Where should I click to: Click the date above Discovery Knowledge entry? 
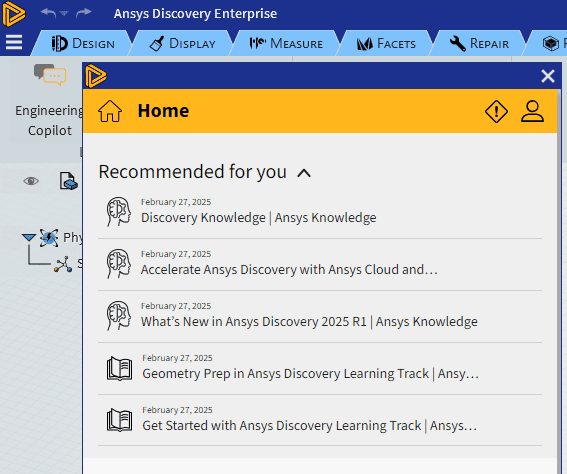(176, 202)
